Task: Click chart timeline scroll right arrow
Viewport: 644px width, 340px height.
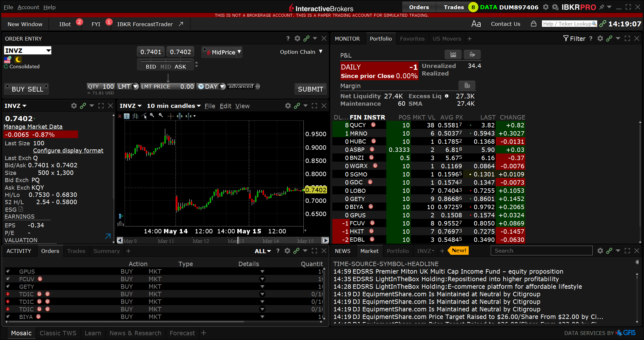Action: [x=325, y=241]
